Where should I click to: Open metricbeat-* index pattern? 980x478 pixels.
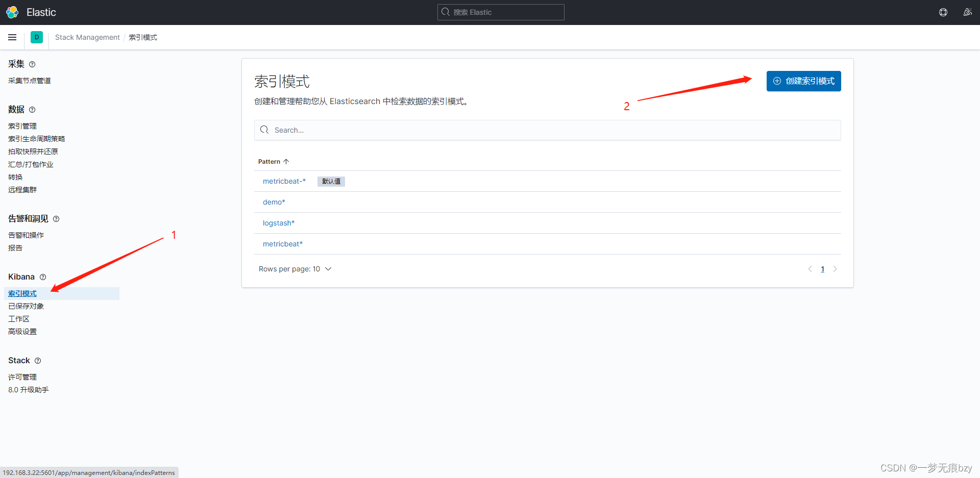point(284,181)
